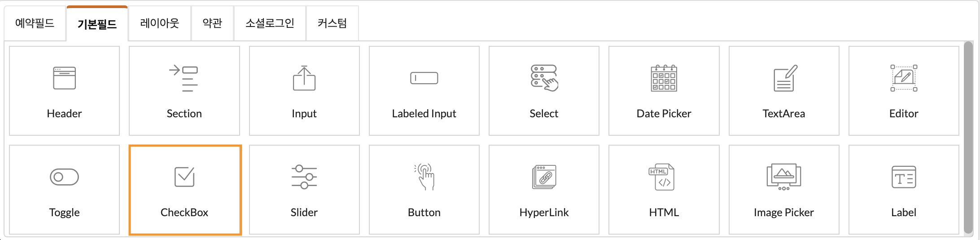Add the Date Picker component
The height and width of the screenshot is (240, 980).
tap(664, 91)
